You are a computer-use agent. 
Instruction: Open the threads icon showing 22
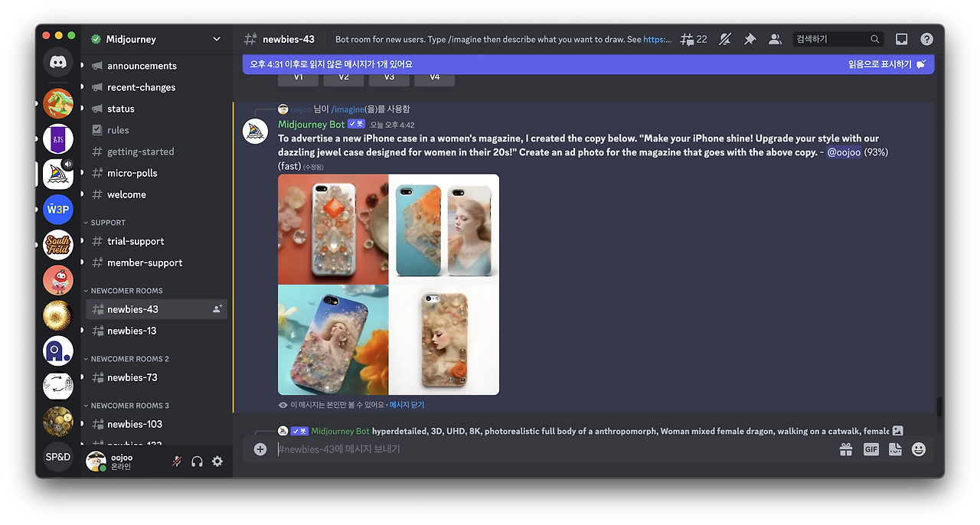[694, 39]
